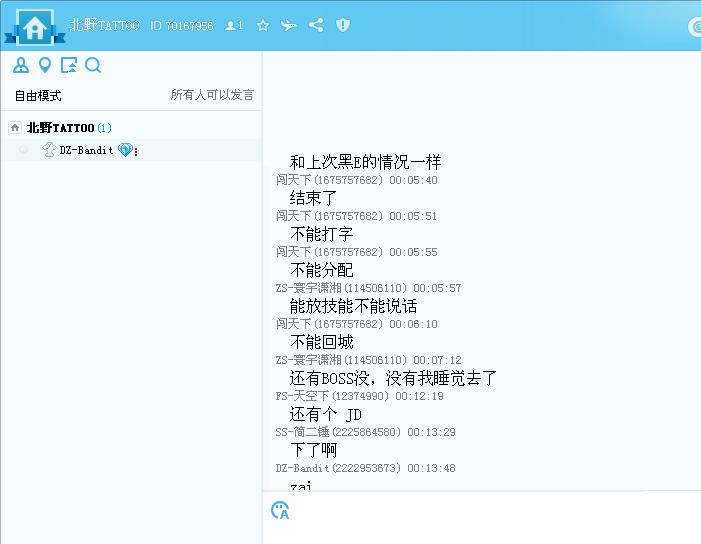Click the house icon beside 北野TATTOO node
This screenshot has height=544, width=701.
(15, 128)
